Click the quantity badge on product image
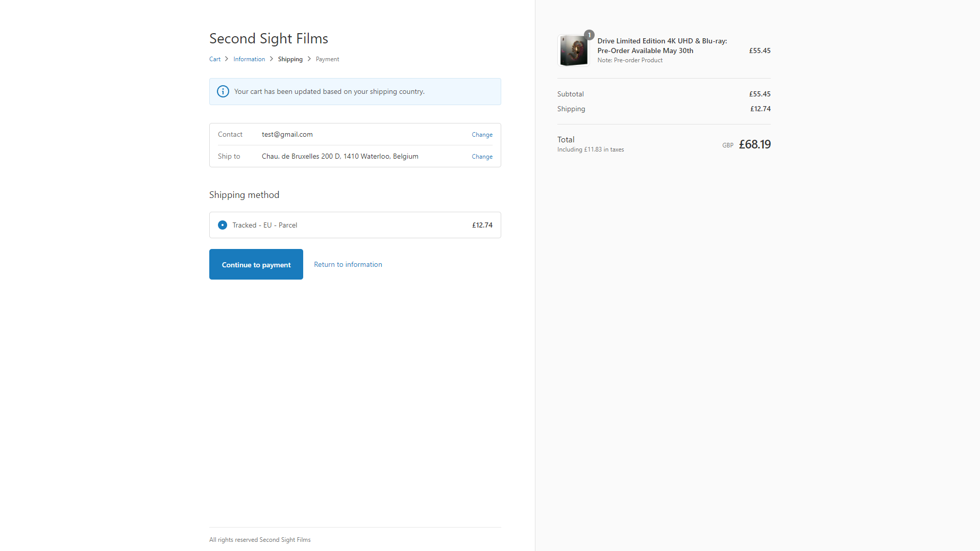Image resolution: width=980 pixels, height=551 pixels. 589,35
